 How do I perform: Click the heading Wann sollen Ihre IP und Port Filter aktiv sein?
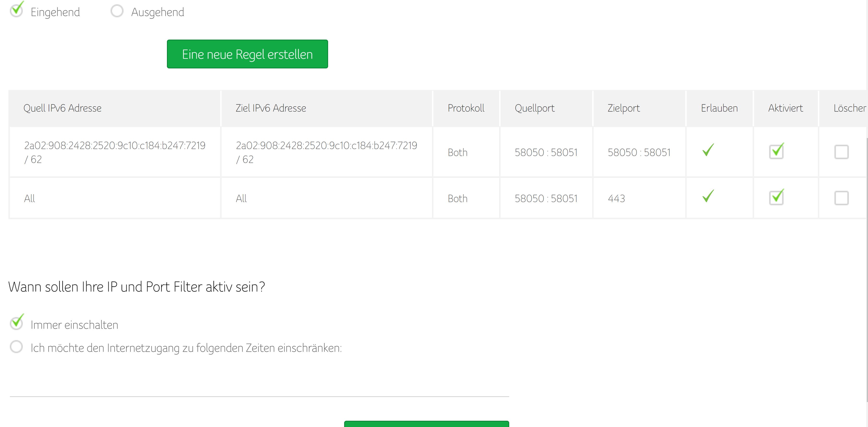click(x=136, y=287)
